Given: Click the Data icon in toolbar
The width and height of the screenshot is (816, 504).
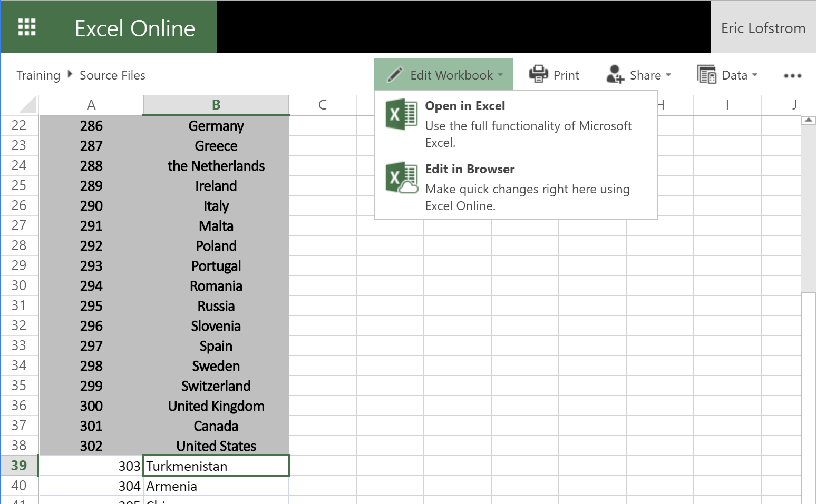Looking at the screenshot, I should pos(706,75).
